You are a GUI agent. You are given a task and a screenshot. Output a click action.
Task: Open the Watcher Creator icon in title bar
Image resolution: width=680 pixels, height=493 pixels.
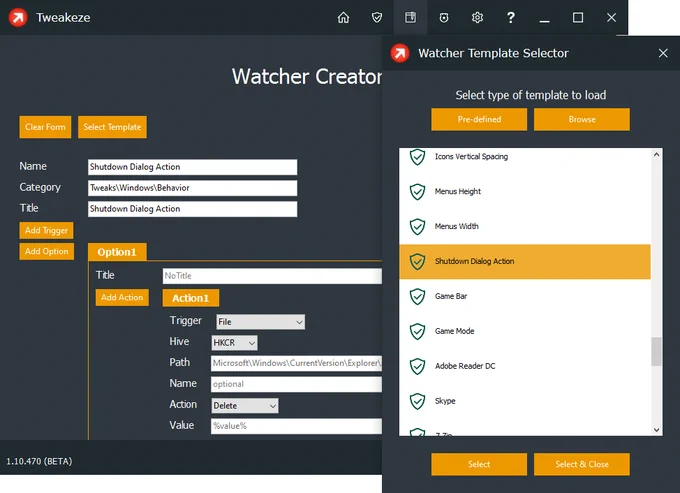coord(410,17)
